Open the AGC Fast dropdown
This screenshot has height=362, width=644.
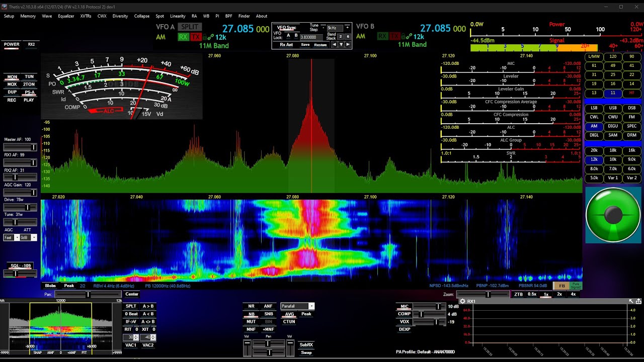(x=11, y=237)
